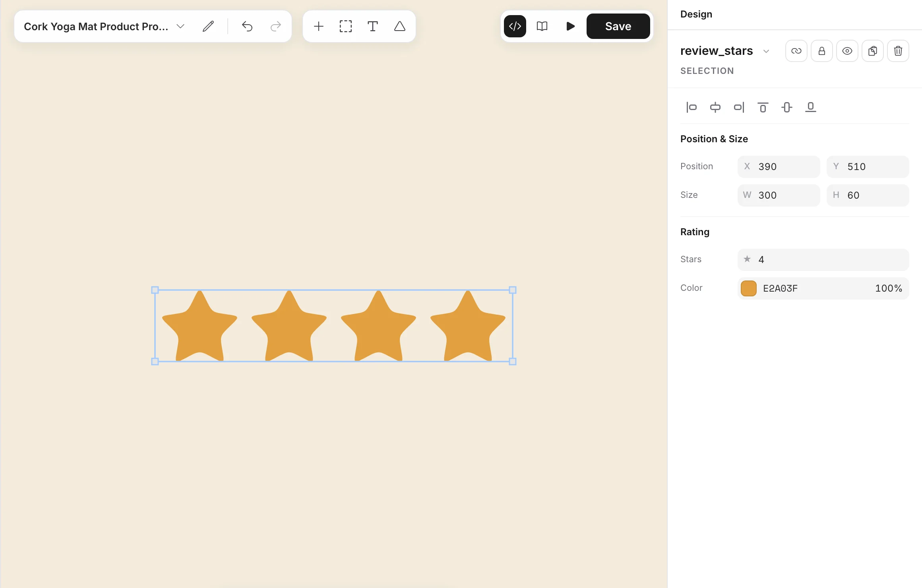922x588 pixels.
Task: Click the top-right selection handle
Action: [513, 290]
